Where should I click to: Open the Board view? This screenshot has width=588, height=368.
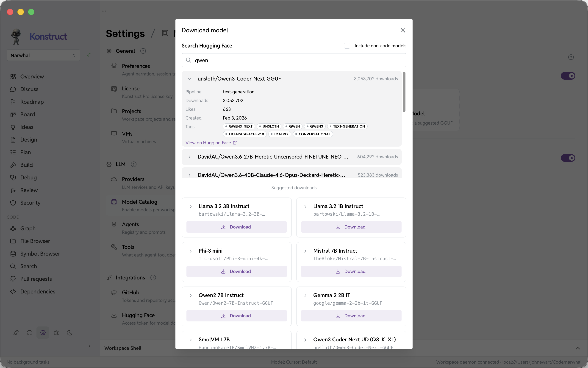coord(28,114)
